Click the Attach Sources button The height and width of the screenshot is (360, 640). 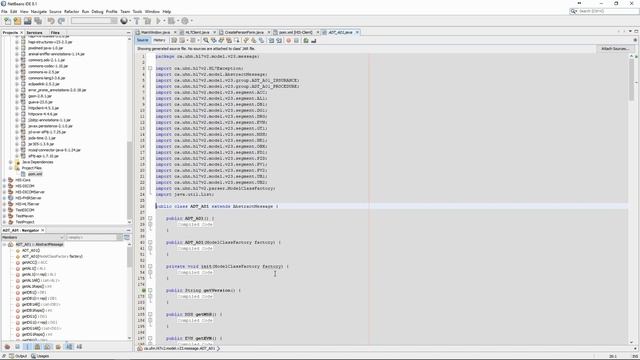[615, 49]
